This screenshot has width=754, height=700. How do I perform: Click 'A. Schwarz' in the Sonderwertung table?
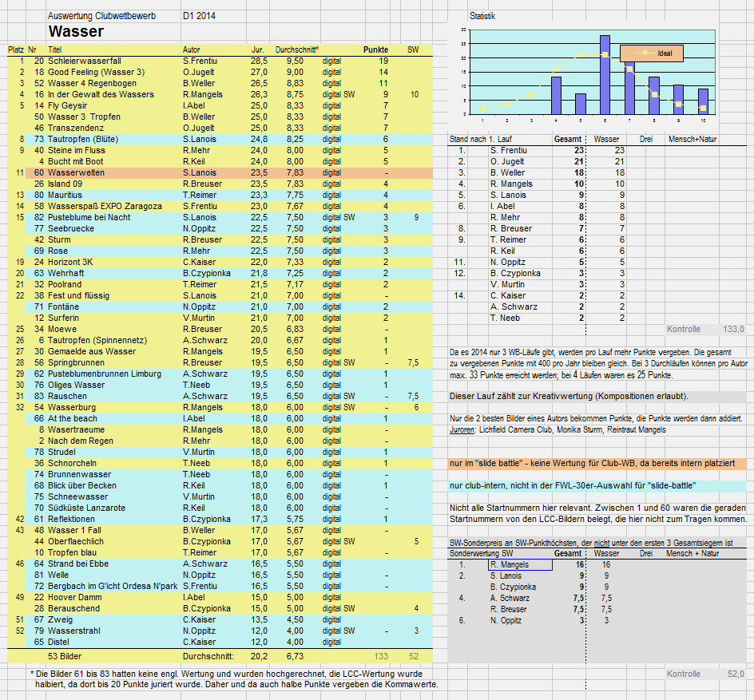tap(510, 598)
